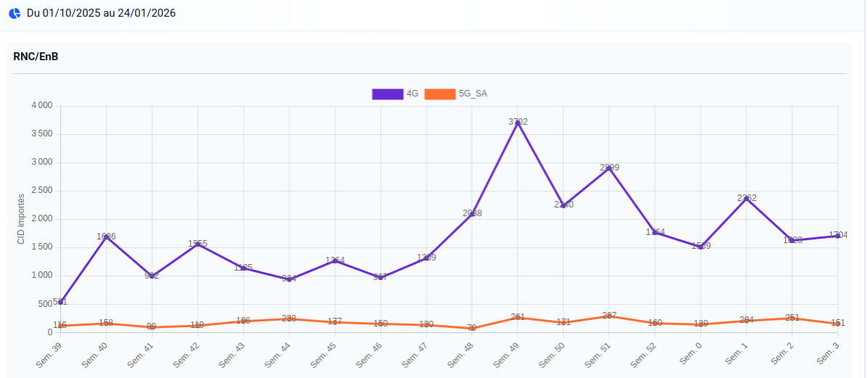Click the 4G data point at Sem. 50

point(564,205)
